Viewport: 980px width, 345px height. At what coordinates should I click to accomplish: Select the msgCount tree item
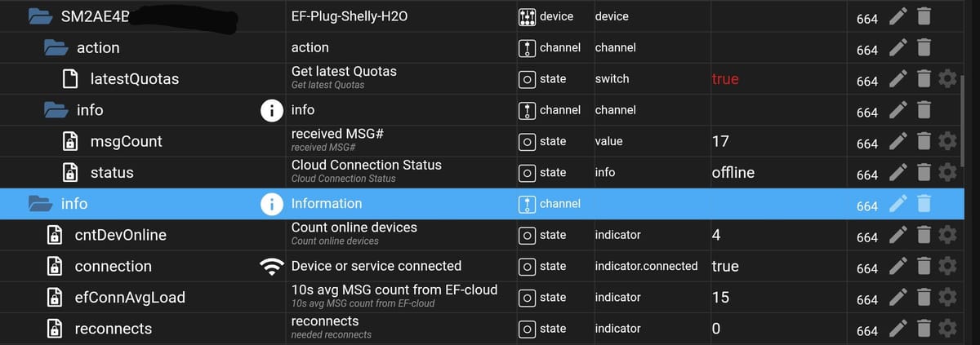click(x=126, y=142)
